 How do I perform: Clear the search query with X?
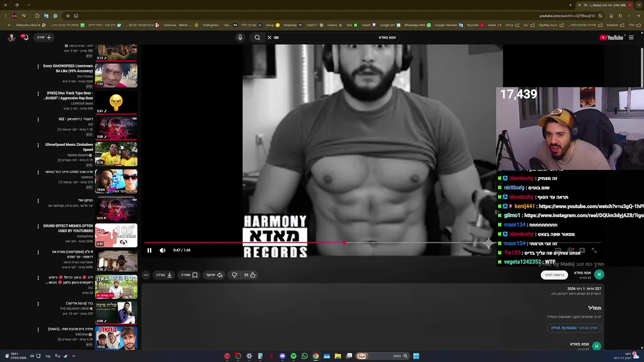(269, 37)
